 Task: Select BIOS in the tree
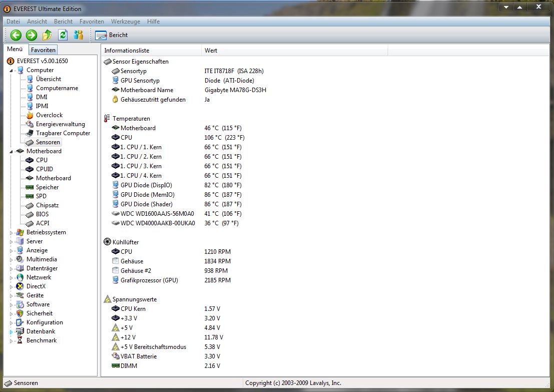(x=42, y=214)
